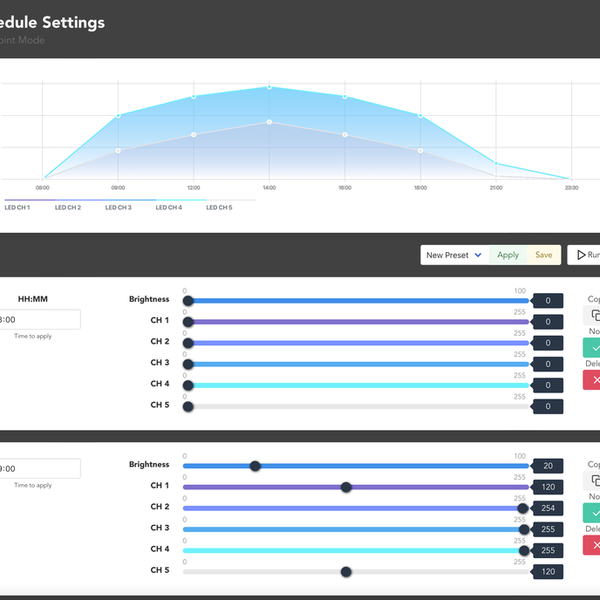
Task: Click the first block's CH 2 slider handle
Action: [x=188, y=343]
